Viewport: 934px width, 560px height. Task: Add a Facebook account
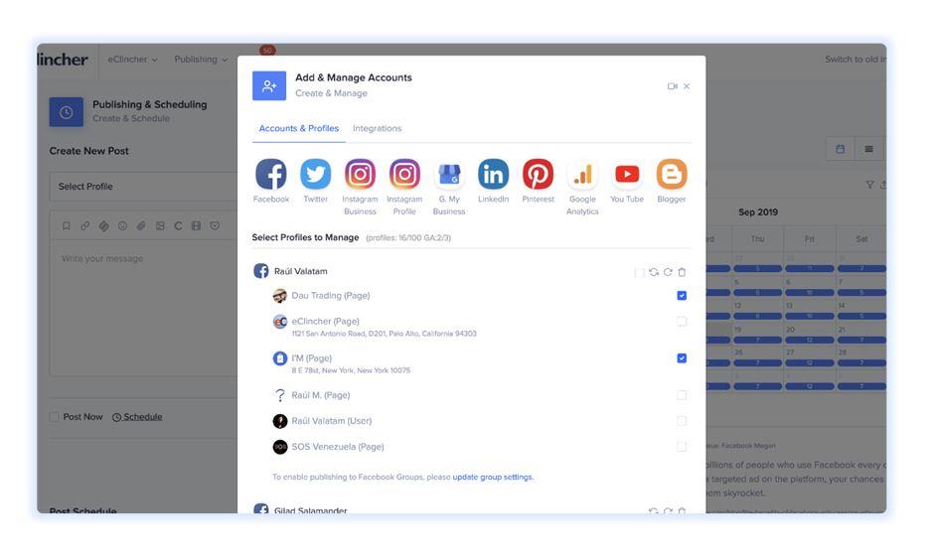tap(271, 174)
